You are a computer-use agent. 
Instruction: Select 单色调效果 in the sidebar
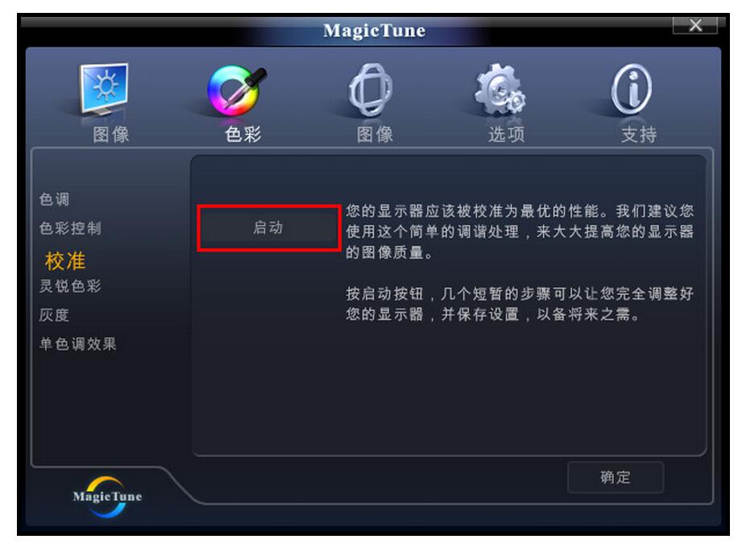(77, 344)
